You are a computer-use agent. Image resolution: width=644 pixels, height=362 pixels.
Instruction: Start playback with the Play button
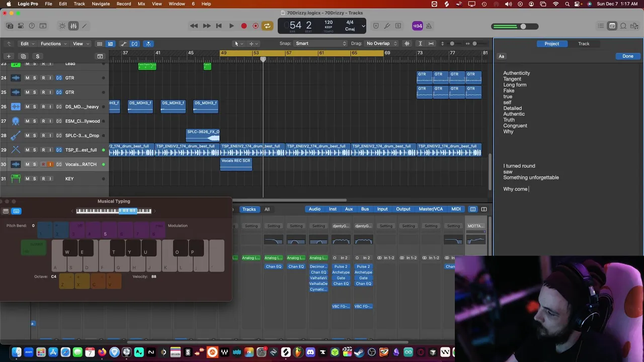[231, 26]
